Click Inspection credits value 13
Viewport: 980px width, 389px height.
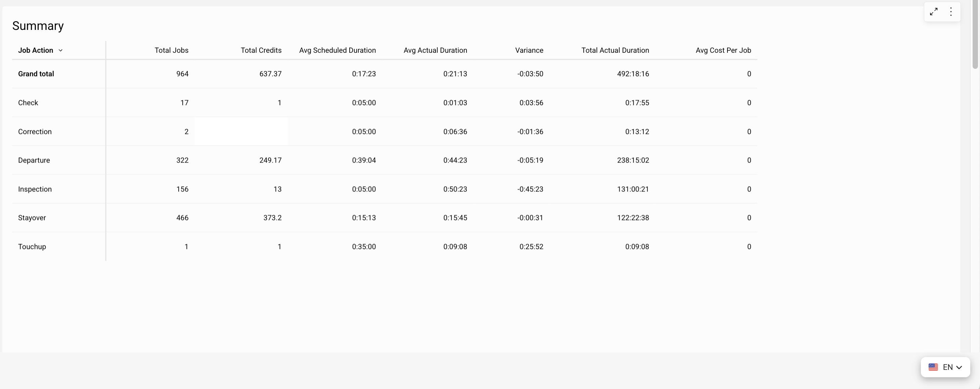pos(277,189)
